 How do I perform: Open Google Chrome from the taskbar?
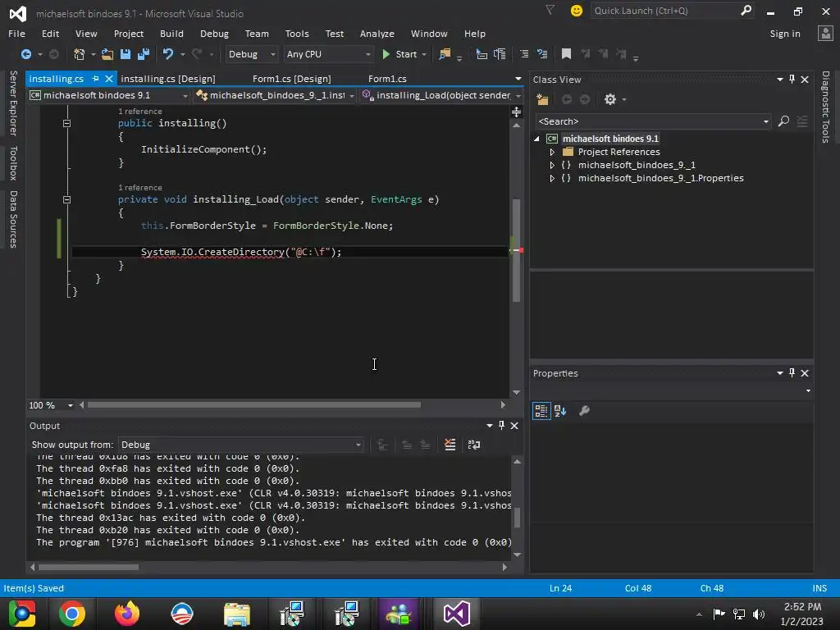[x=72, y=614]
